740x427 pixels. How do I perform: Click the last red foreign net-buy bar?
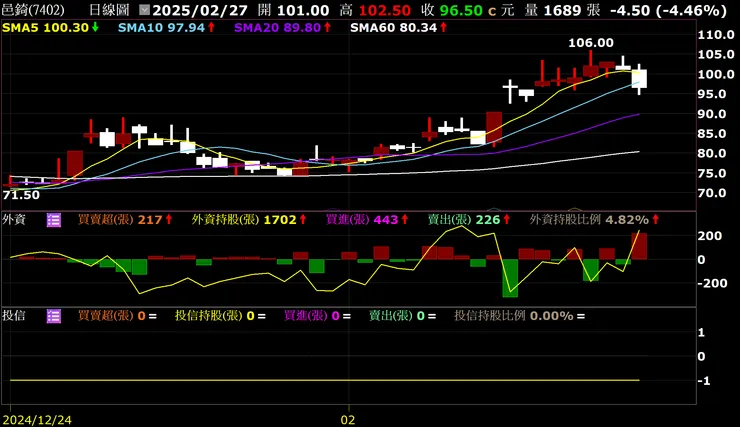[x=639, y=246]
